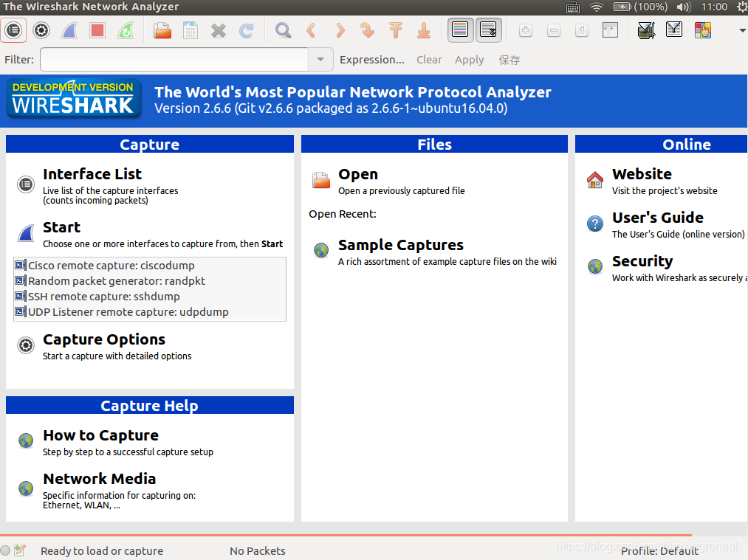This screenshot has height=560, width=748.
Task: Apply the display filter
Action: coord(470,60)
